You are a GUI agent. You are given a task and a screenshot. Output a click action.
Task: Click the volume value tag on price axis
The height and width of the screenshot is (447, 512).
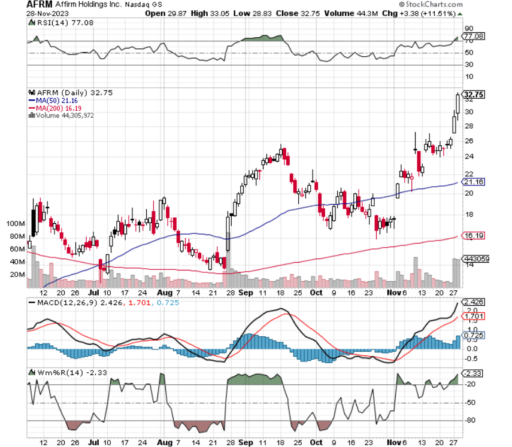475,259
